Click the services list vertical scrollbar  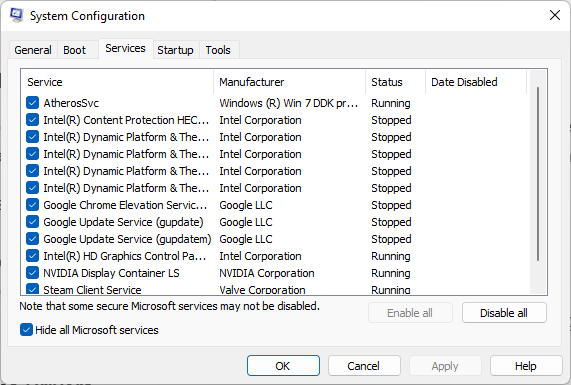point(538,174)
